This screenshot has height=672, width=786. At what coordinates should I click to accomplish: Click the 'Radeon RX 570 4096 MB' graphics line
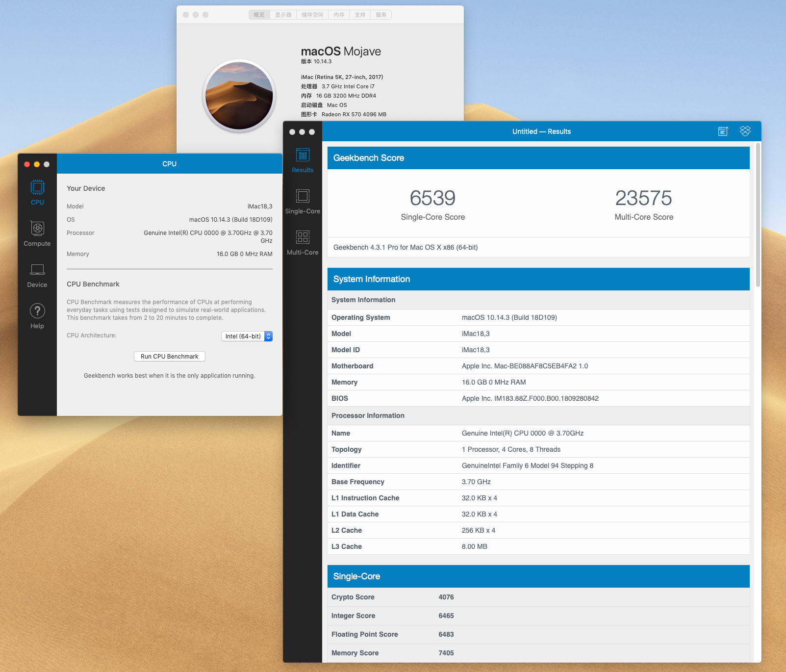tap(344, 114)
